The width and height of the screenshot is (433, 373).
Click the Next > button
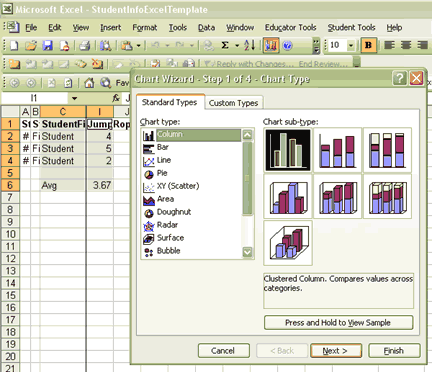[x=336, y=351]
